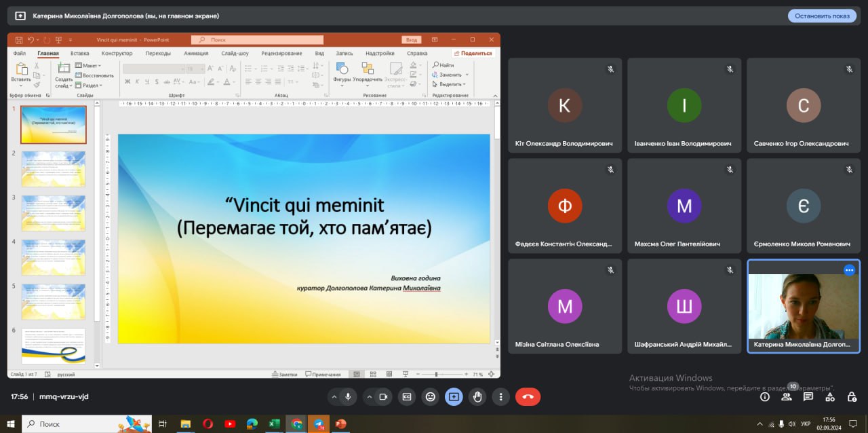The height and width of the screenshot is (433, 868).
Task: Open the meeting chat panel
Action: [x=808, y=396]
